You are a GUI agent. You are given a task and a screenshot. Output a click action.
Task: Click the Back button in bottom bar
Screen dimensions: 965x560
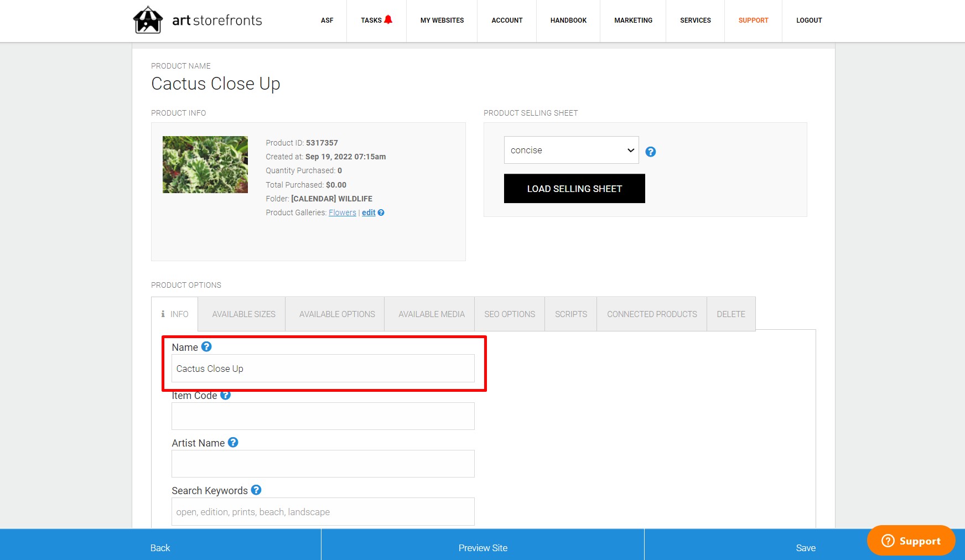[160, 545]
